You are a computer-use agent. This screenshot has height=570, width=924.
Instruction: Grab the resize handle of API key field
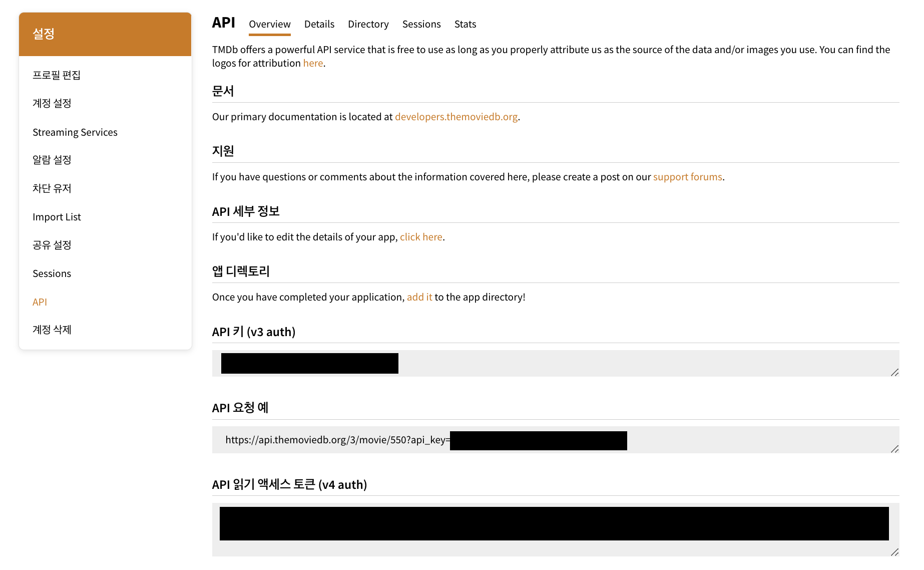point(895,372)
